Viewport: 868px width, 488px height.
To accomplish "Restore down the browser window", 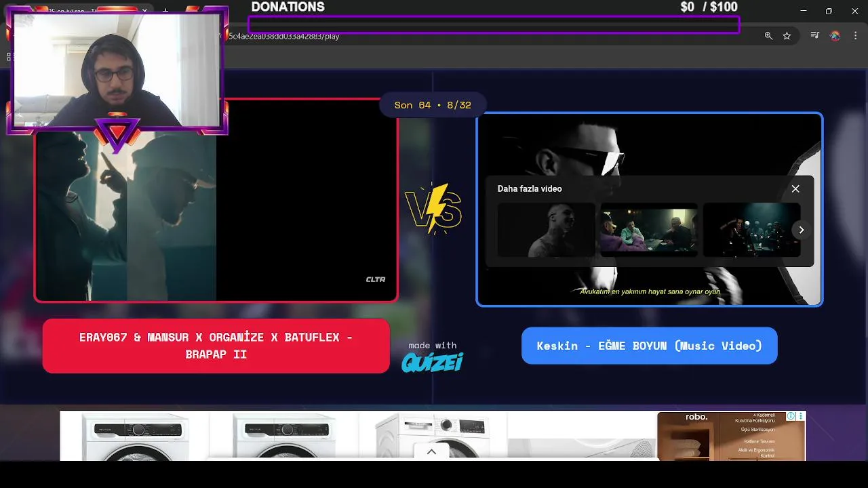I will 829,11.
